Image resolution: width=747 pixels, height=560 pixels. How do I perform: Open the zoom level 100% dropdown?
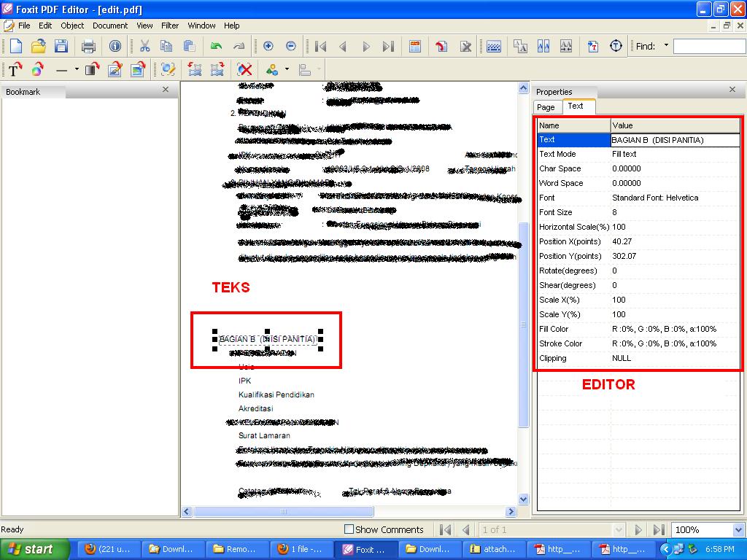738,529
